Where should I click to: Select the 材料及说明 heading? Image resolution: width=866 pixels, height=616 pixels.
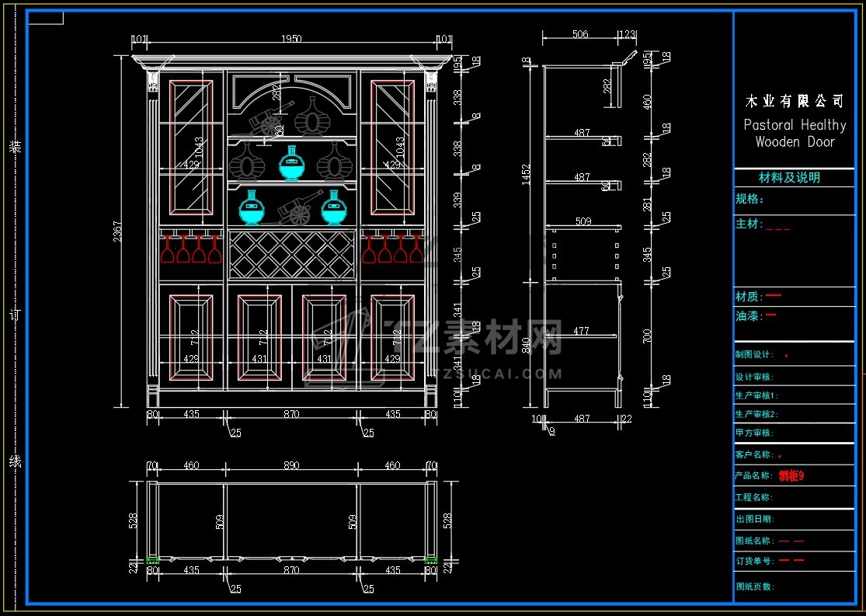[x=789, y=178]
